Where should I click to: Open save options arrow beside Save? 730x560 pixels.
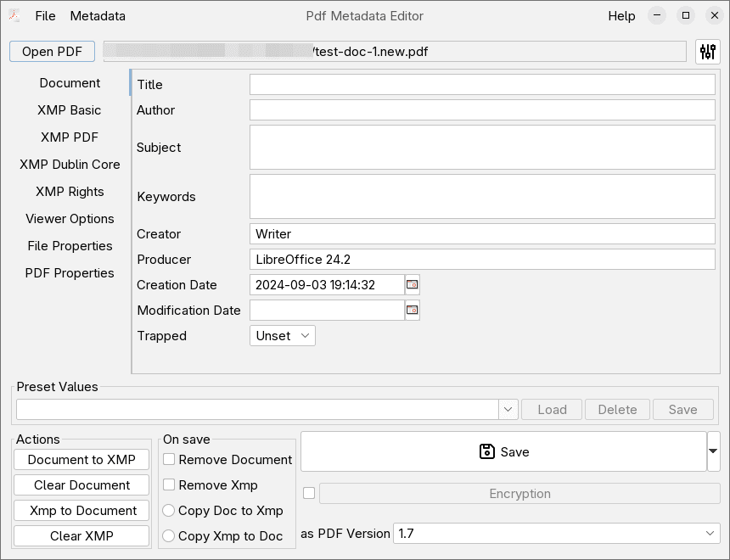point(713,451)
